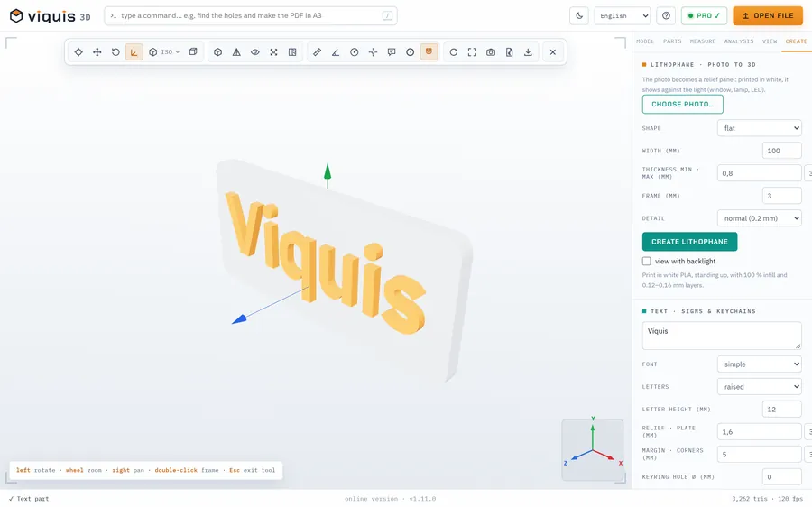Click the Width (mm) field showing 100

coord(782,151)
